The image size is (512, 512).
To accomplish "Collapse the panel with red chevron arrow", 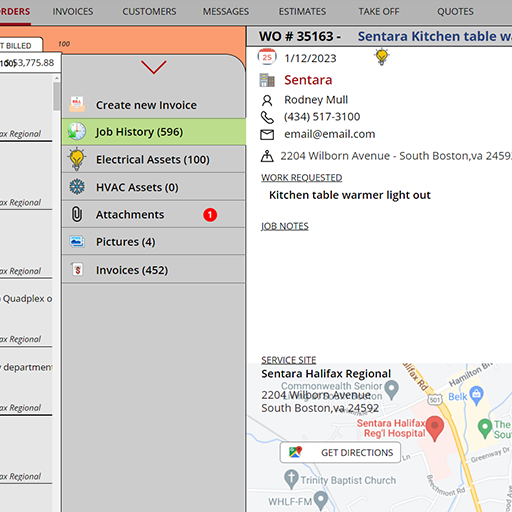I will [154, 67].
